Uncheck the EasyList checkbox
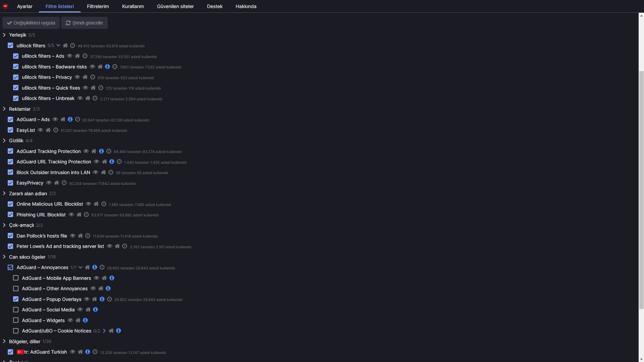The height and width of the screenshot is (362, 644). pyautogui.click(x=10, y=130)
